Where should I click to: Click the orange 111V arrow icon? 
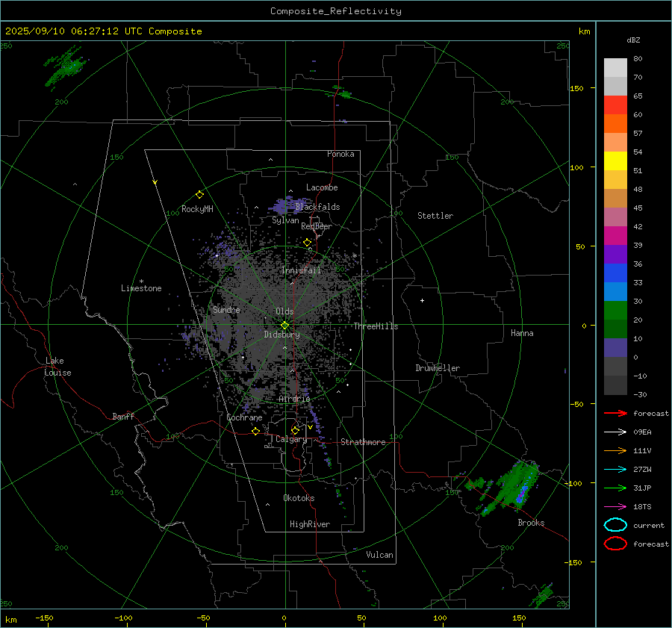click(x=615, y=450)
